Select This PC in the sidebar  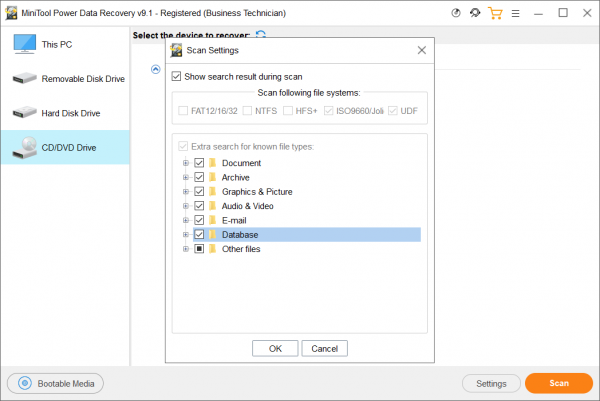pos(65,44)
